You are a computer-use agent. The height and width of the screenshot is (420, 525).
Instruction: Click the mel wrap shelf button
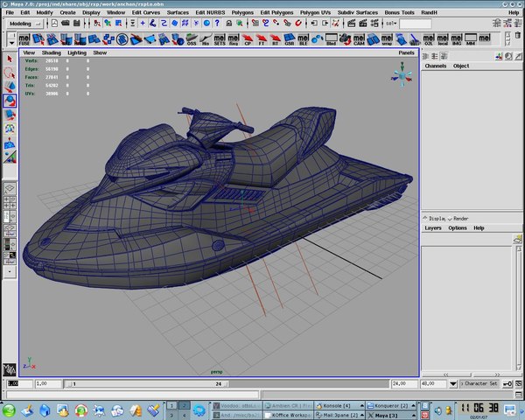(x=387, y=39)
